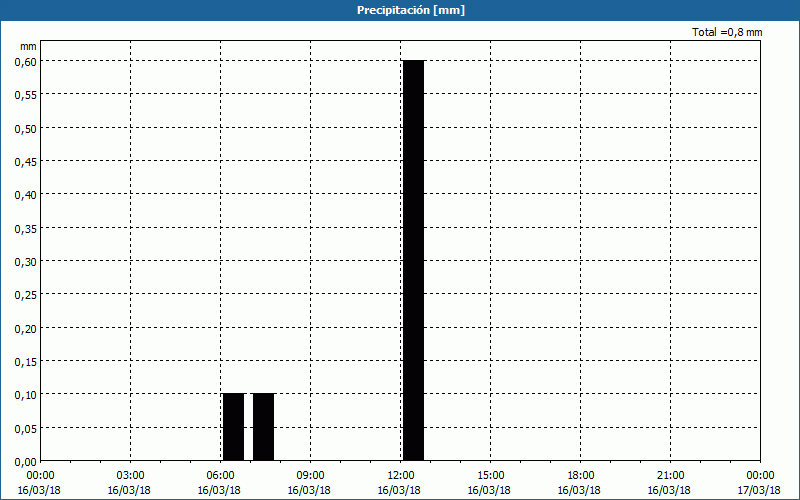Viewport: 800px width, 500px height.
Task: Click the 0,25 y-axis label
Action: coord(26,295)
